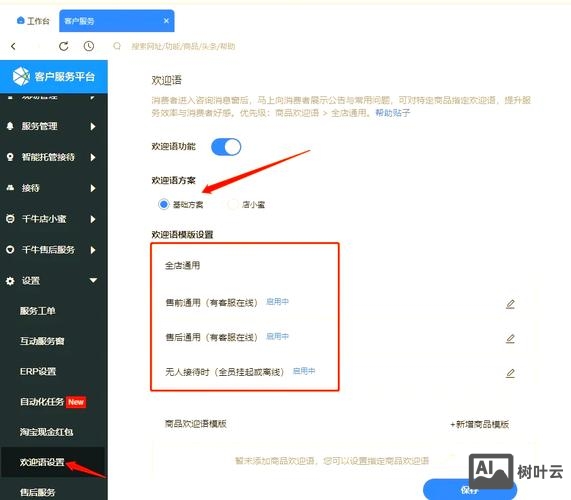Go back with the left arrow button

point(13,46)
